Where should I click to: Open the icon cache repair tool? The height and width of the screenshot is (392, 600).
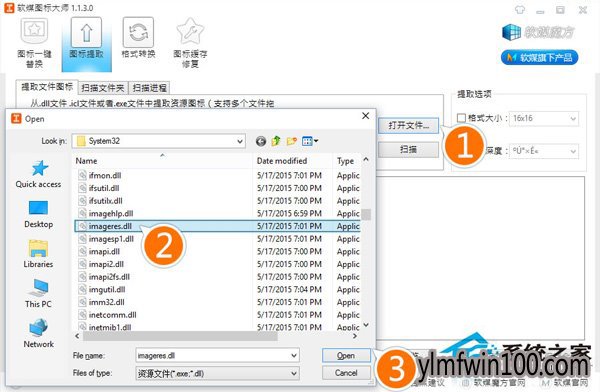tap(190, 43)
